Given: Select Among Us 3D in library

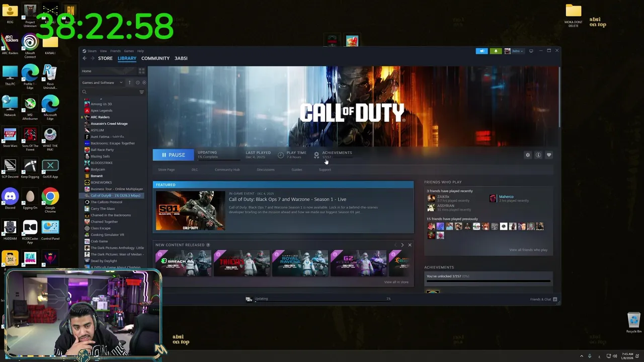Looking at the screenshot, I should coord(101,104).
